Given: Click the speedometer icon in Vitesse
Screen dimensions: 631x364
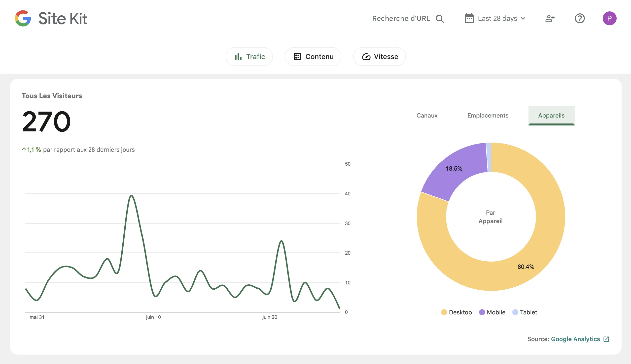Looking at the screenshot, I should pyautogui.click(x=366, y=57).
